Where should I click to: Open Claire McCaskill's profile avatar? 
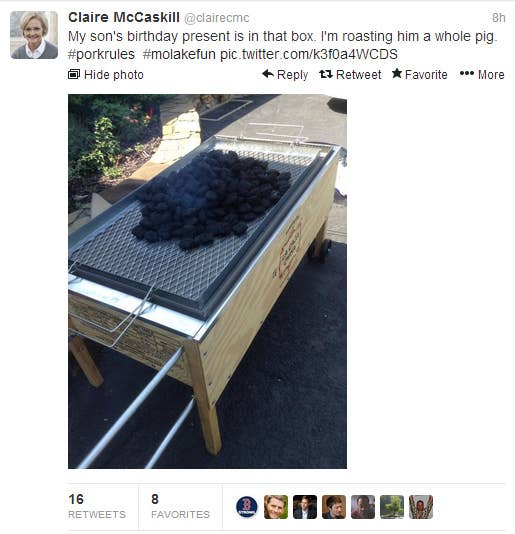point(34,35)
